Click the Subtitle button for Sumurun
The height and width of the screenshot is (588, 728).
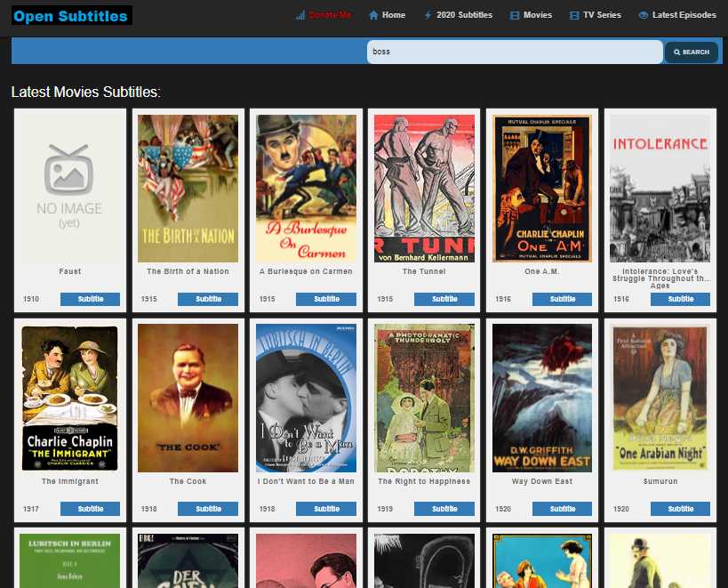(681, 509)
